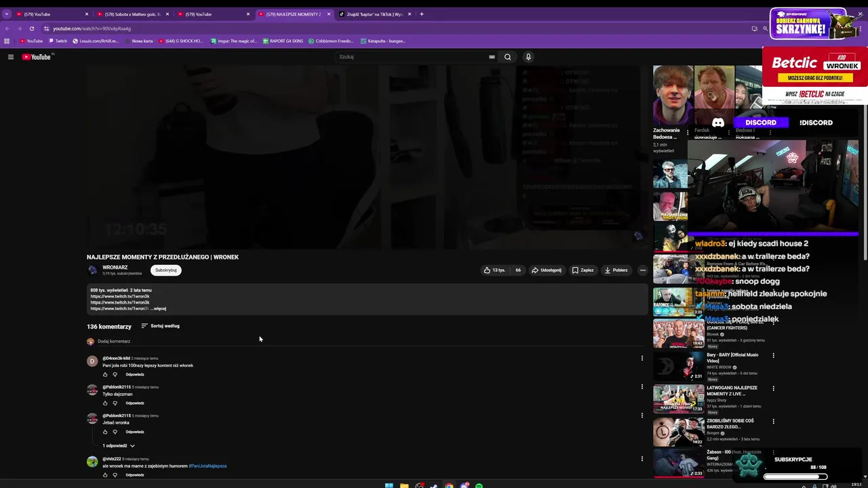Expand '1 odpowiedź' replies thread
The width and height of the screenshot is (868, 488).
click(x=119, y=446)
